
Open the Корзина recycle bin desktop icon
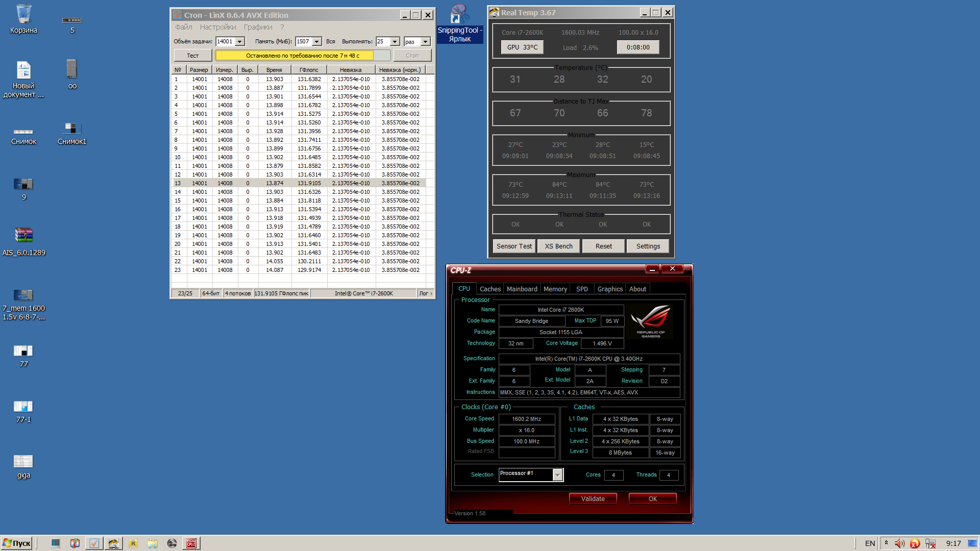click(23, 19)
